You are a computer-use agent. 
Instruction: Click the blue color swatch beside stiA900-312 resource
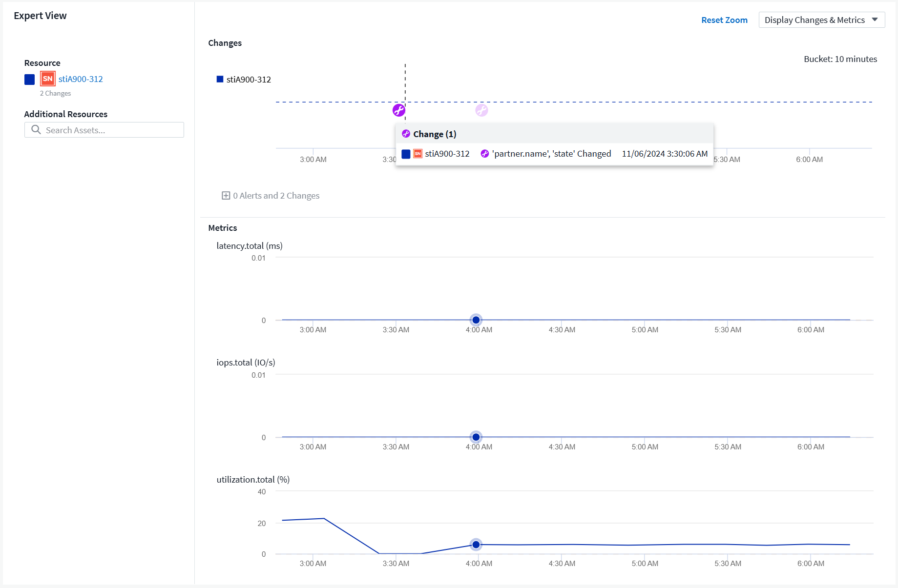[x=30, y=79]
